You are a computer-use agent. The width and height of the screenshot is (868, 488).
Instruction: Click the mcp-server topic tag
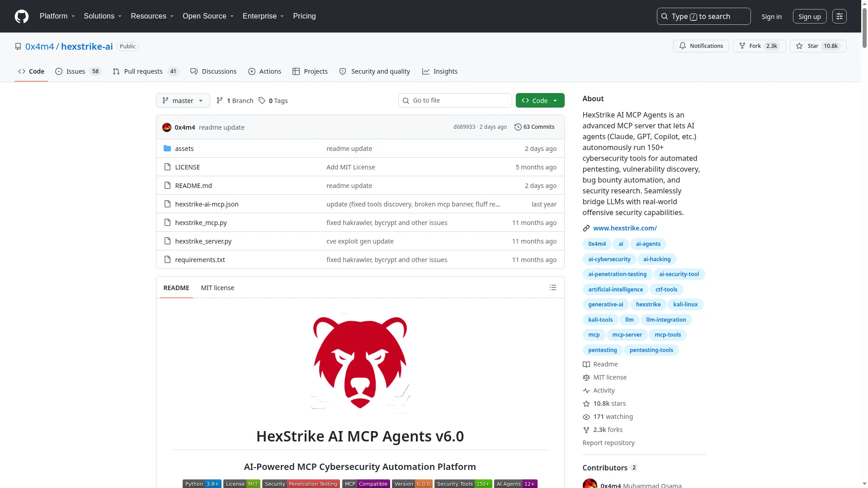pyautogui.click(x=627, y=335)
